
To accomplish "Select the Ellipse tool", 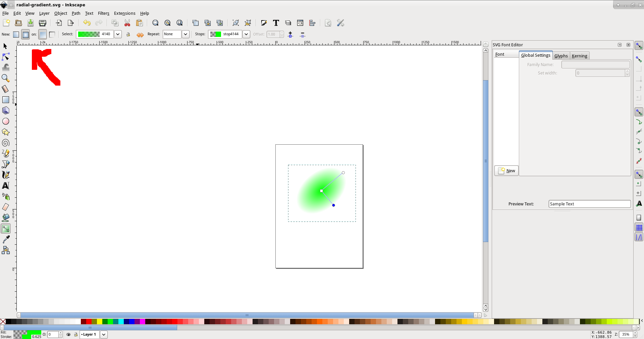I will tap(6, 121).
